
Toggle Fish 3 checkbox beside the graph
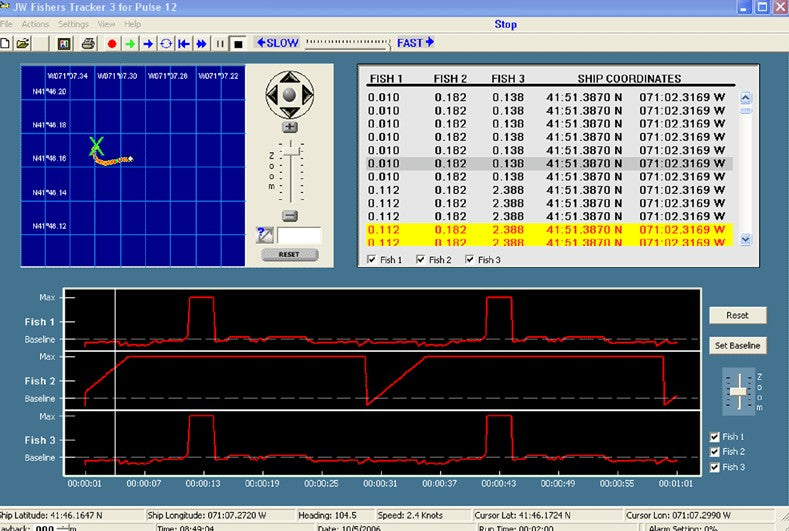coord(713,467)
